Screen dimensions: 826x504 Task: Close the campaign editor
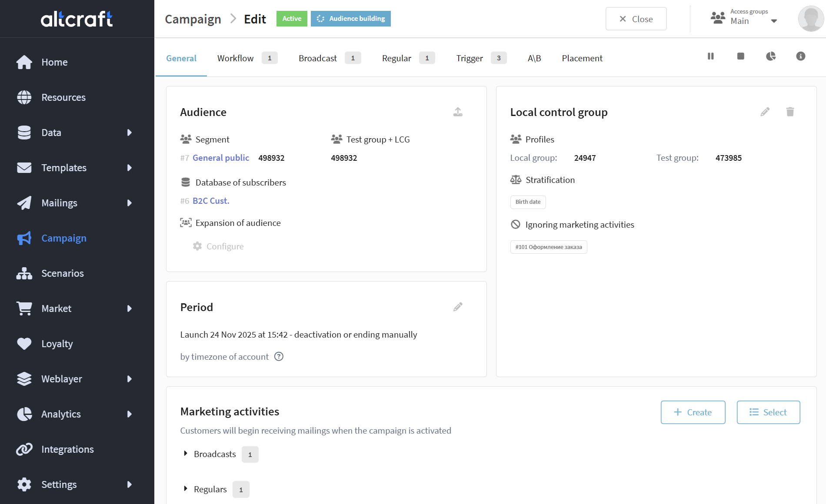(x=636, y=19)
